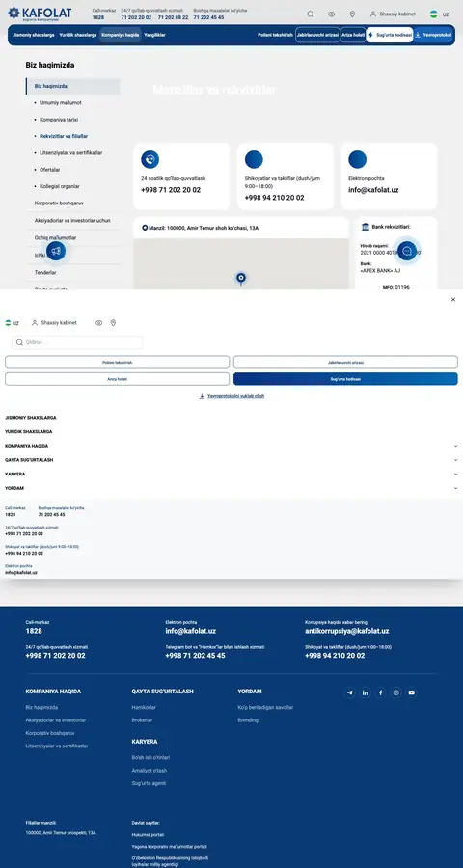
Task: Click the floating chat bubble button
Action: pos(407,251)
